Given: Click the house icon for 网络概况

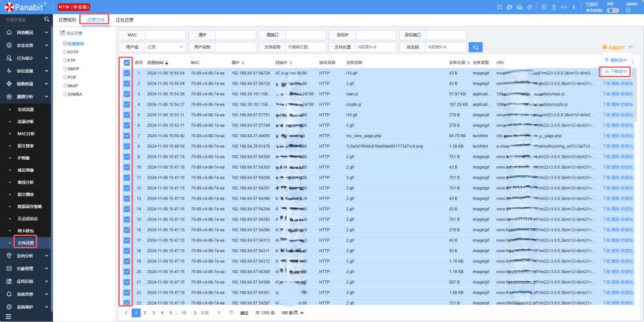Looking at the screenshot, I should tap(10, 32).
